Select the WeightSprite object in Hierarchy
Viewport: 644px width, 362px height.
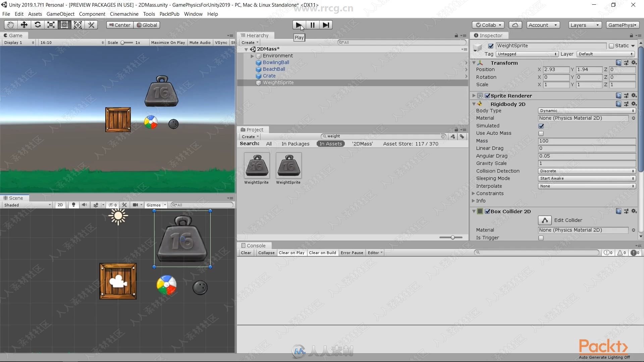tap(277, 82)
